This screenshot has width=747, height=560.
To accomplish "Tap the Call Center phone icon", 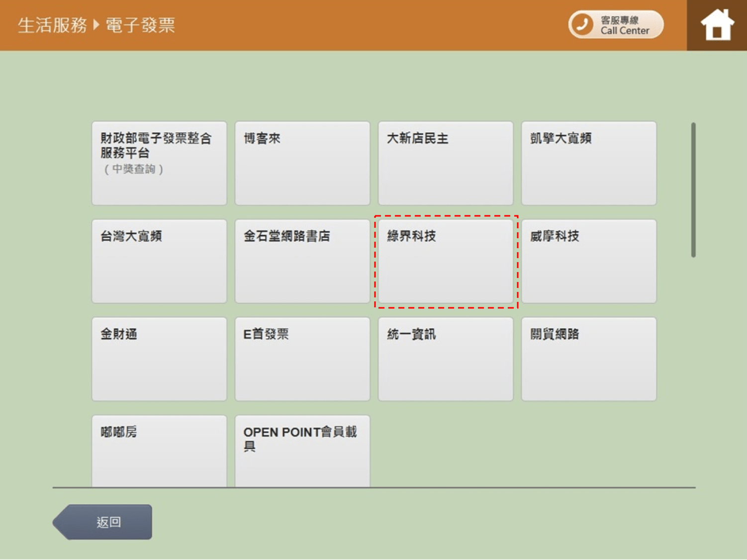I will [x=582, y=24].
